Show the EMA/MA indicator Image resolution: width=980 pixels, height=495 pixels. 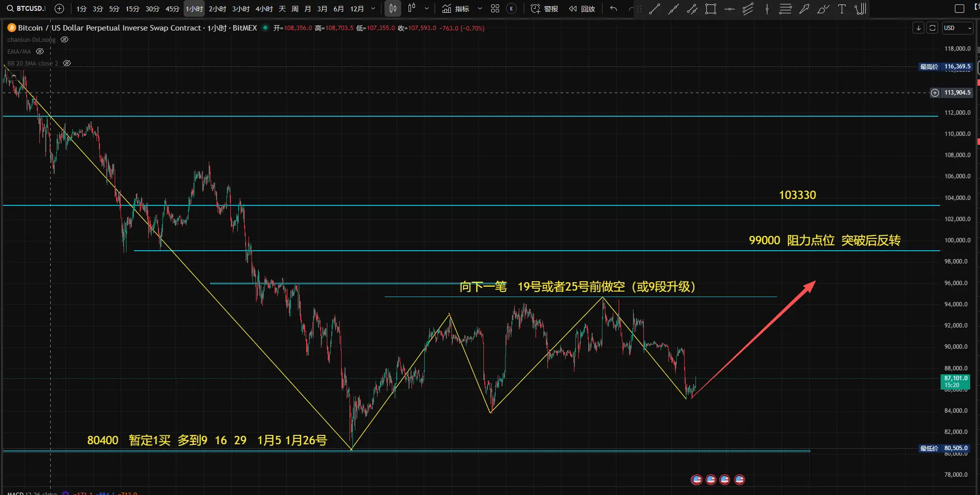40,51
